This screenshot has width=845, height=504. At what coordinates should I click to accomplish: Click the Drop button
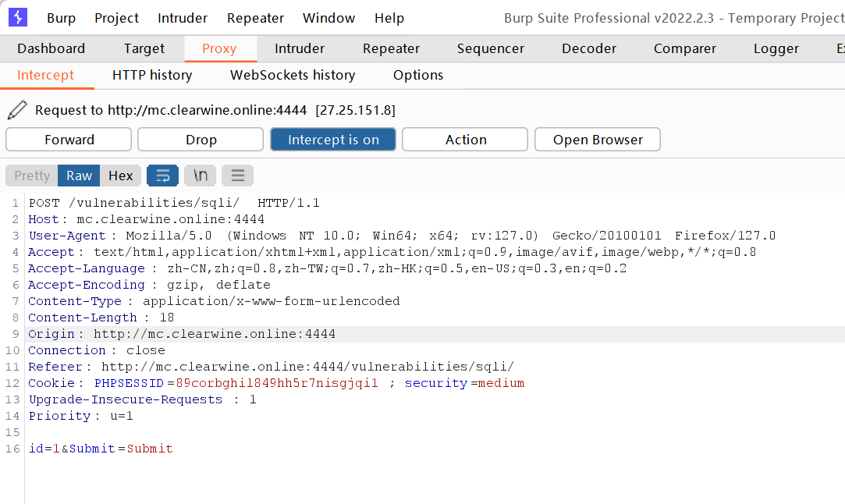tap(201, 140)
